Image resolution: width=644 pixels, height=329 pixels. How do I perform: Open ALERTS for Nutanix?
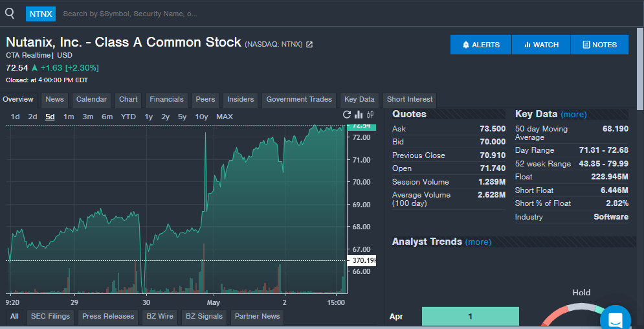(480, 45)
